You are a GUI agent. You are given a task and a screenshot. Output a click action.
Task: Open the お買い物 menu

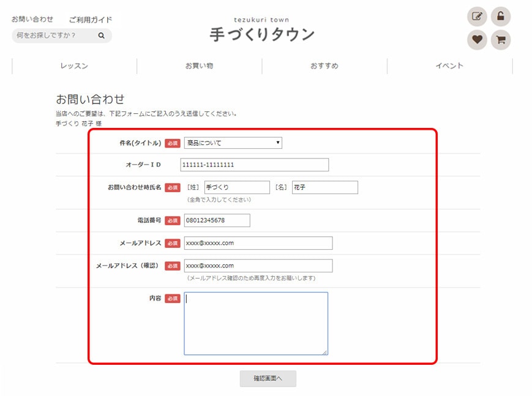(199, 65)
